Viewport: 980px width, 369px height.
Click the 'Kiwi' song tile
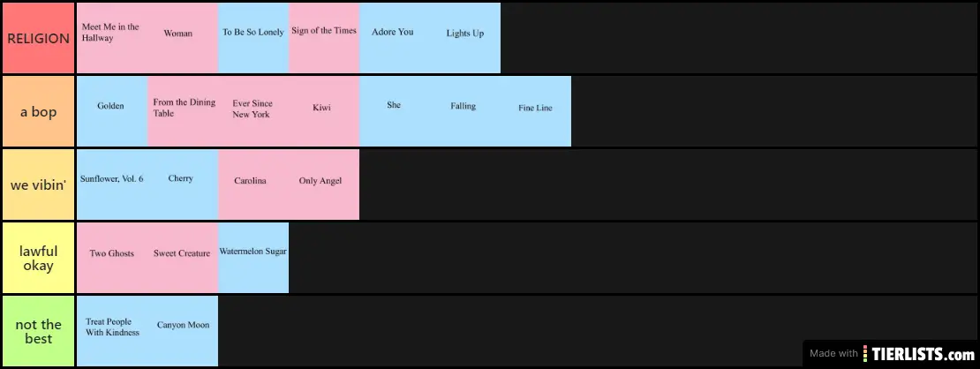click(x=324, y=111)
